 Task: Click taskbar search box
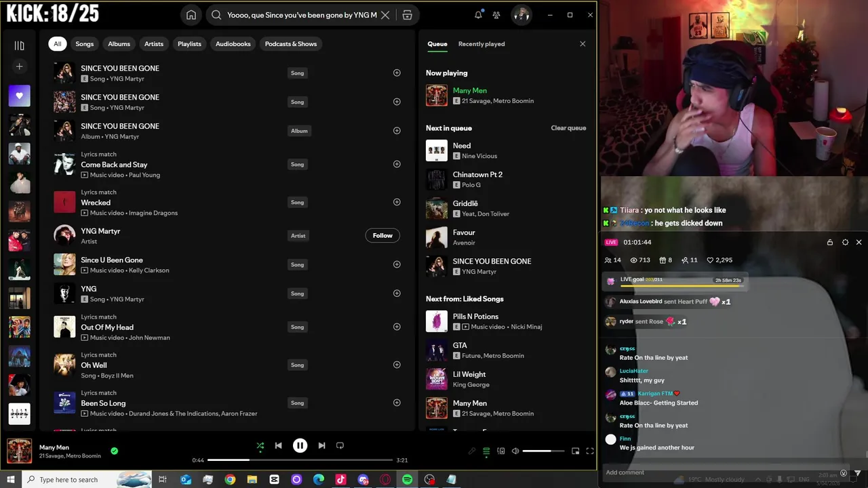click(85, 480)
